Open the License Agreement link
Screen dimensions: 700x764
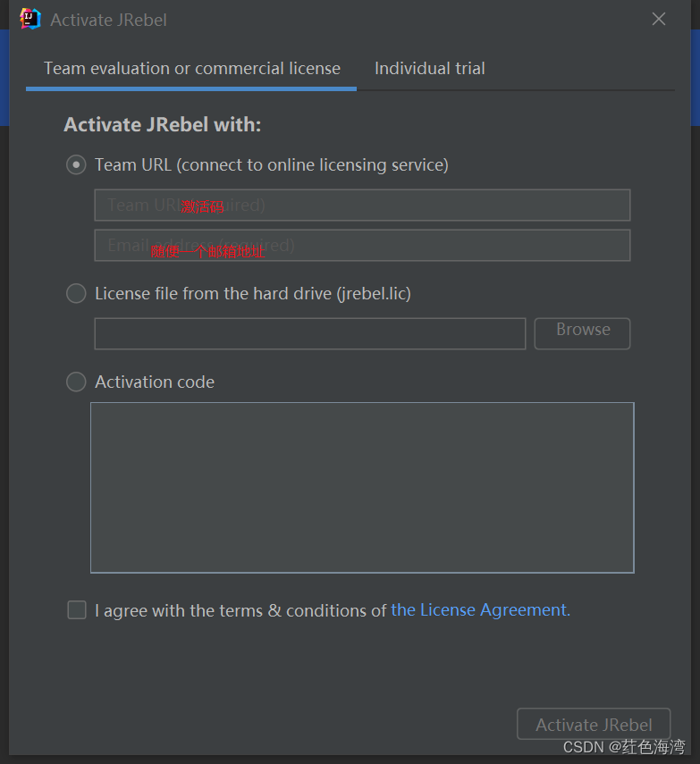point(480,610)
